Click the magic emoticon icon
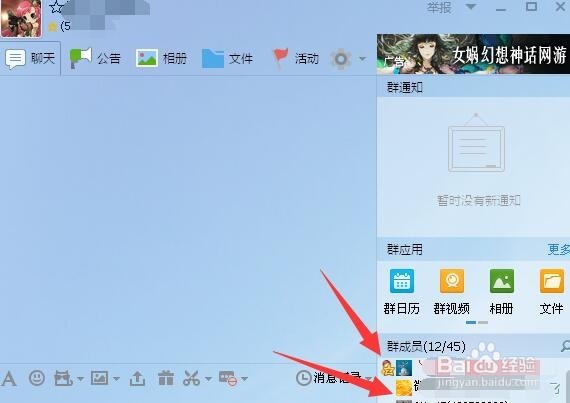The height and width of the screenshot is (403, 570). click(63, 378)
